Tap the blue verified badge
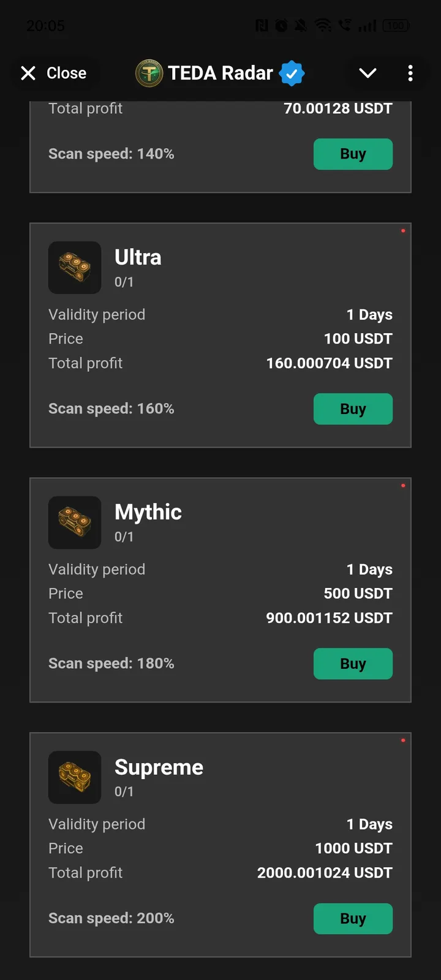The image size is (441, 980). (x=292, y=73)
